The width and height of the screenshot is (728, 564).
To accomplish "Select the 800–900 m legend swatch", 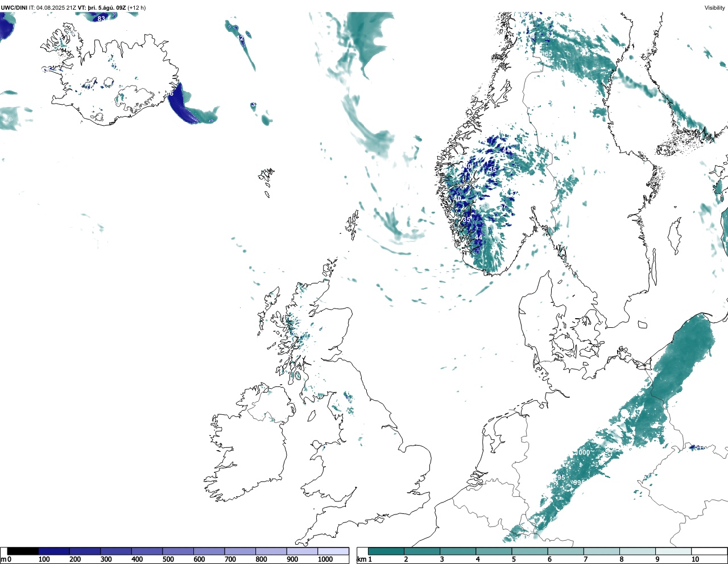I will point(271,551).
